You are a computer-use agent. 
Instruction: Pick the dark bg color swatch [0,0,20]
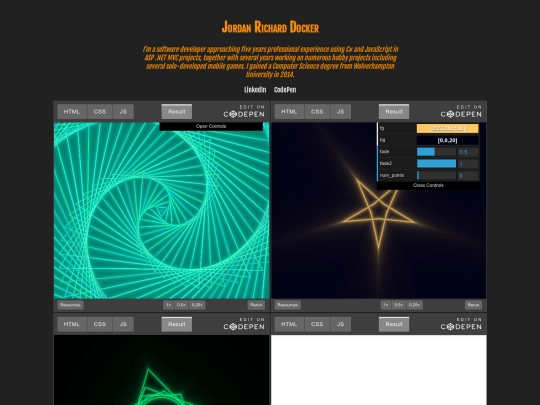pyautogui.click(x=447, y=140)
